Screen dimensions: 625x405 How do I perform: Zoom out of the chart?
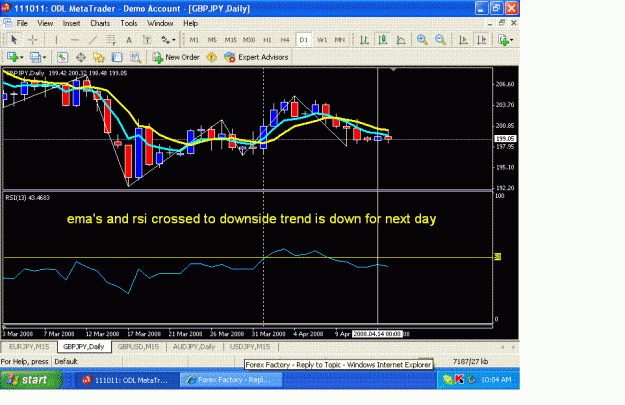[x=440, y=39]
